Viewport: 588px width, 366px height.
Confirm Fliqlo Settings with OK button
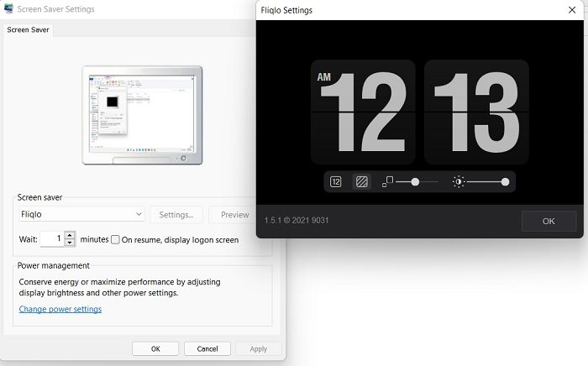click(x=549, y=222)
